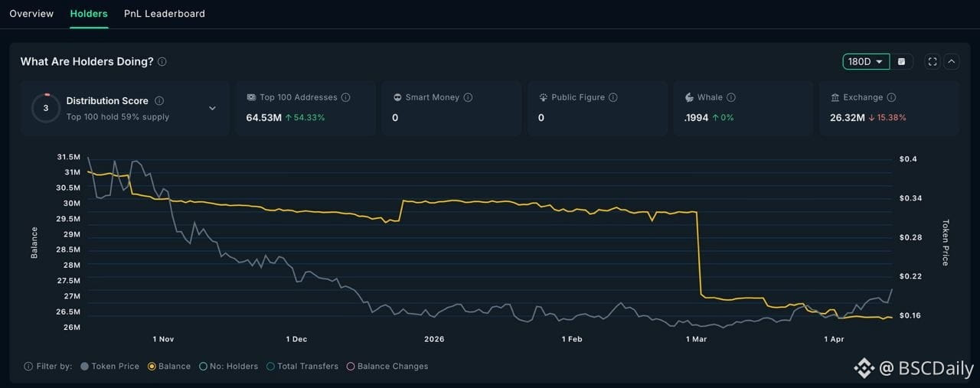Open the 180D time range dropdown
Viewport: 980px width, 388px height.
[866, 62]
